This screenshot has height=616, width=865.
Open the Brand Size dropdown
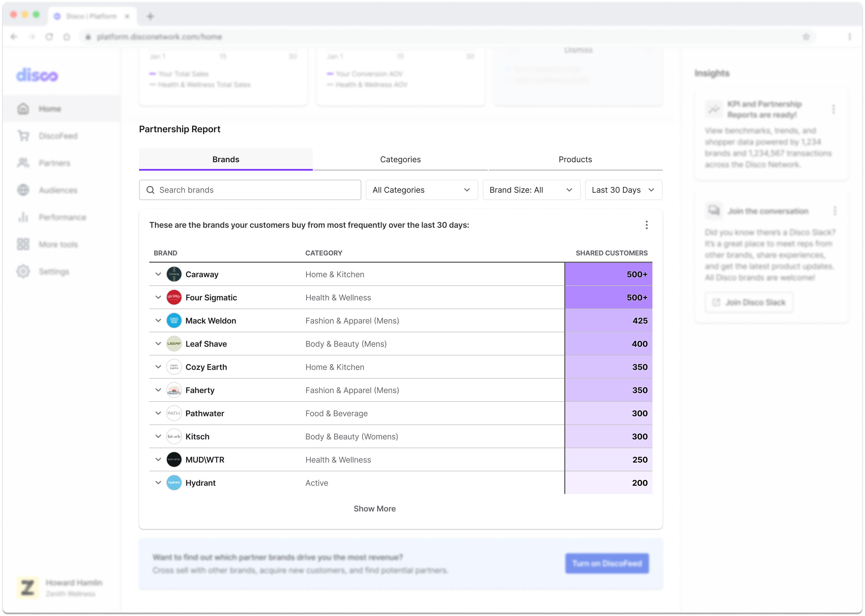[531, 190]
